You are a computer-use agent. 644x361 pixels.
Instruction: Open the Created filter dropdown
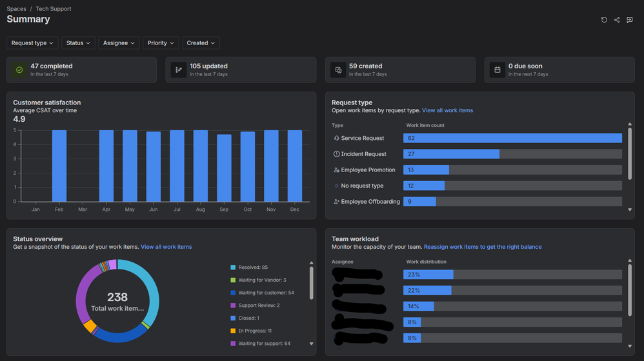(201, 43)
